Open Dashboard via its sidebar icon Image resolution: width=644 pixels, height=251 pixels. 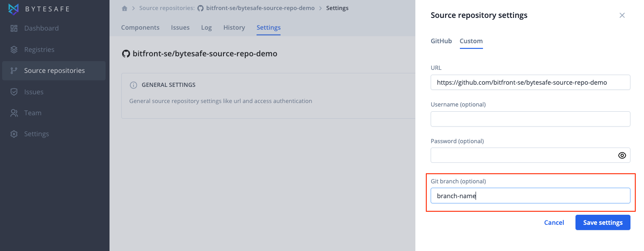coord(14,28)
